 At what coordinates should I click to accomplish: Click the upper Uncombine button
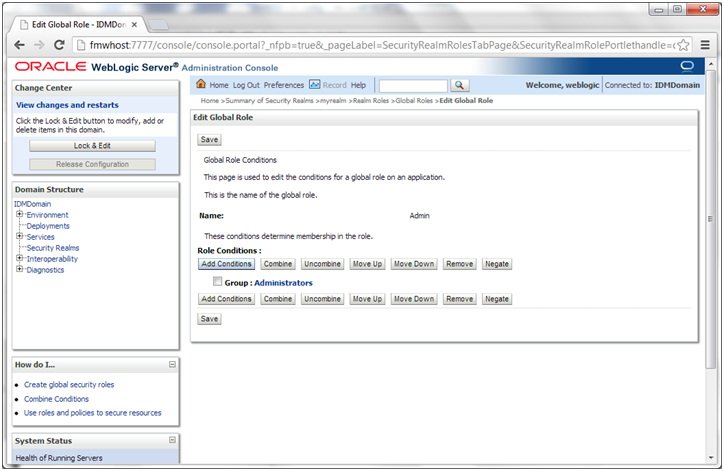point(322,264)
